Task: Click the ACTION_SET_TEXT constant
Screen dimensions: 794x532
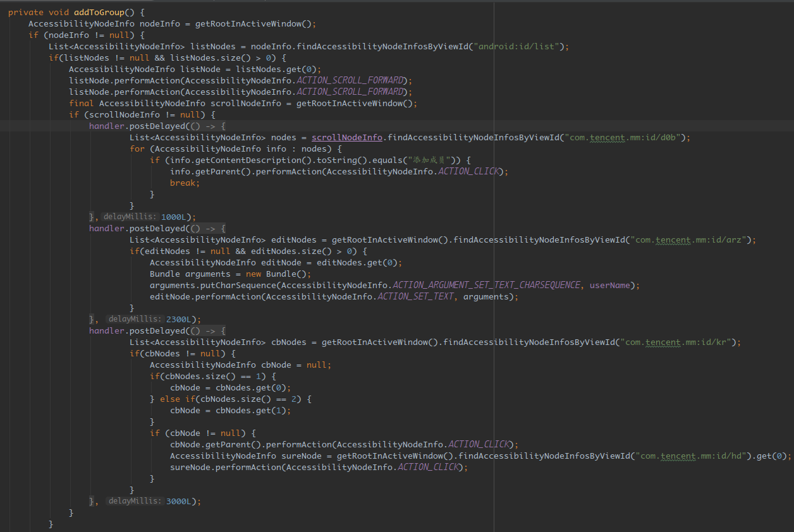Action: (x=415, y=296)
